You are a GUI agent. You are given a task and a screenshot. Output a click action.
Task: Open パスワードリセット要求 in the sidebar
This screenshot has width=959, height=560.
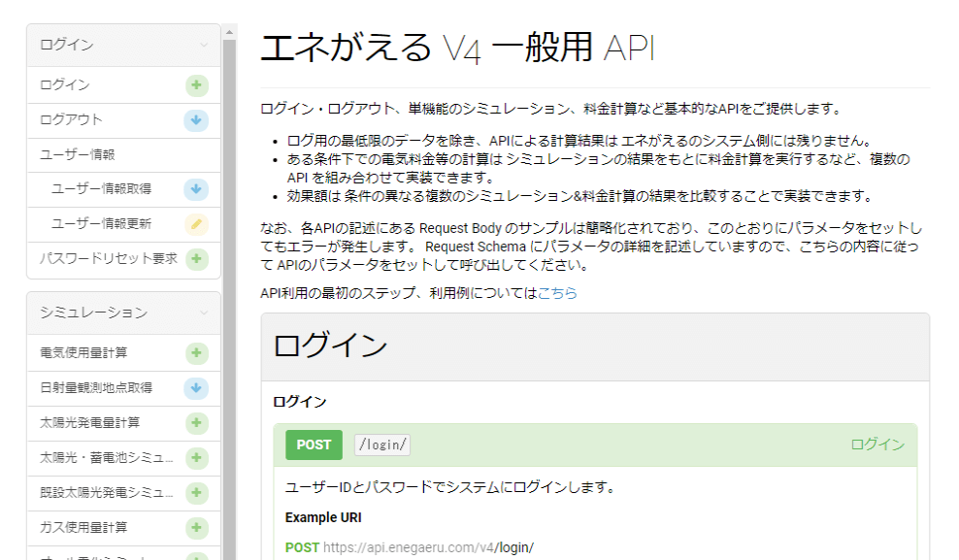pos(123,258)
